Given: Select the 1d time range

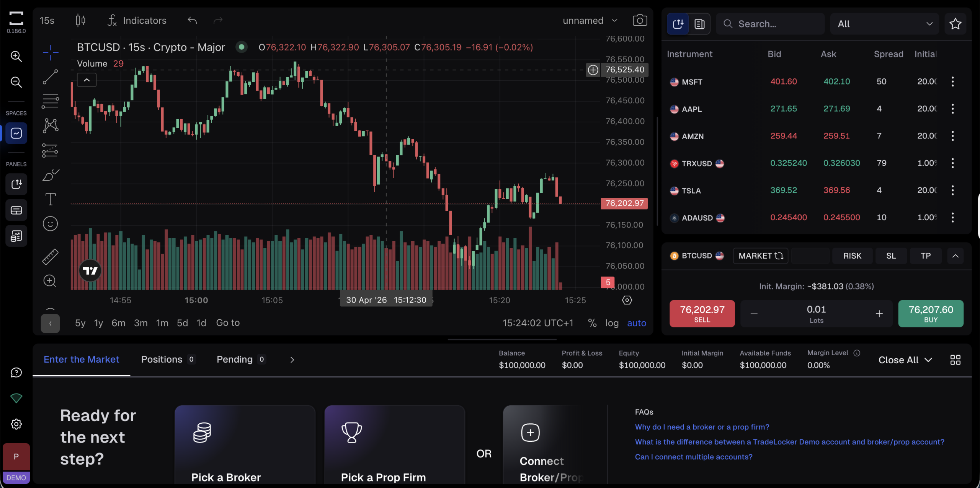Looking at the screenshot, I should [x=201, y=323].
